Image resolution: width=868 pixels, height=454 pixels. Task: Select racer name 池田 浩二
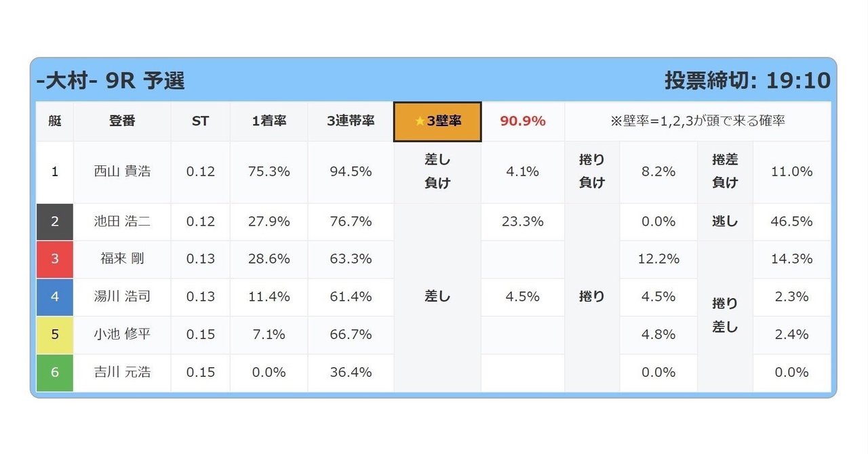coord(122,222)
